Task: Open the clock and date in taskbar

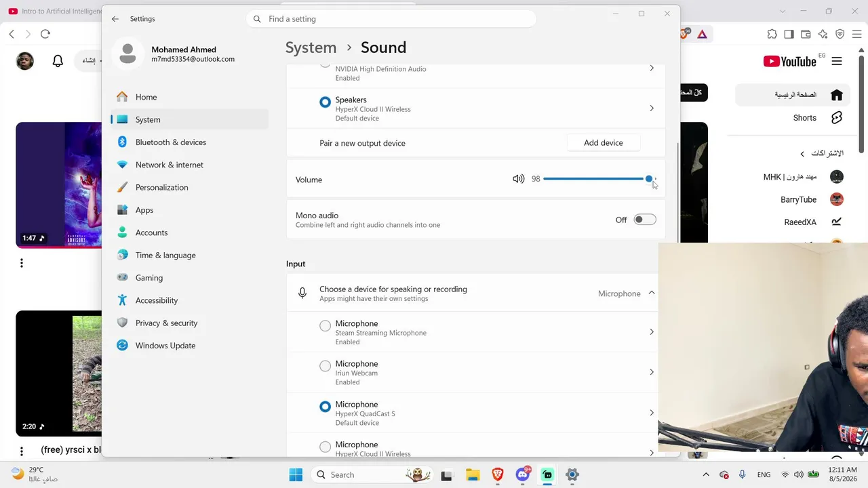Action: point(842,474)
